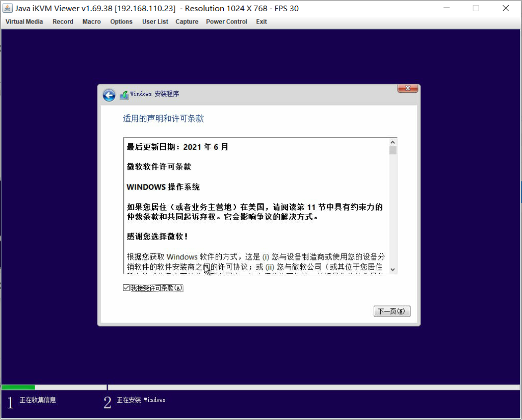This screenshot has width=522, height=420.
Task: Open the User List menu
Action: [x=155, y=22]
